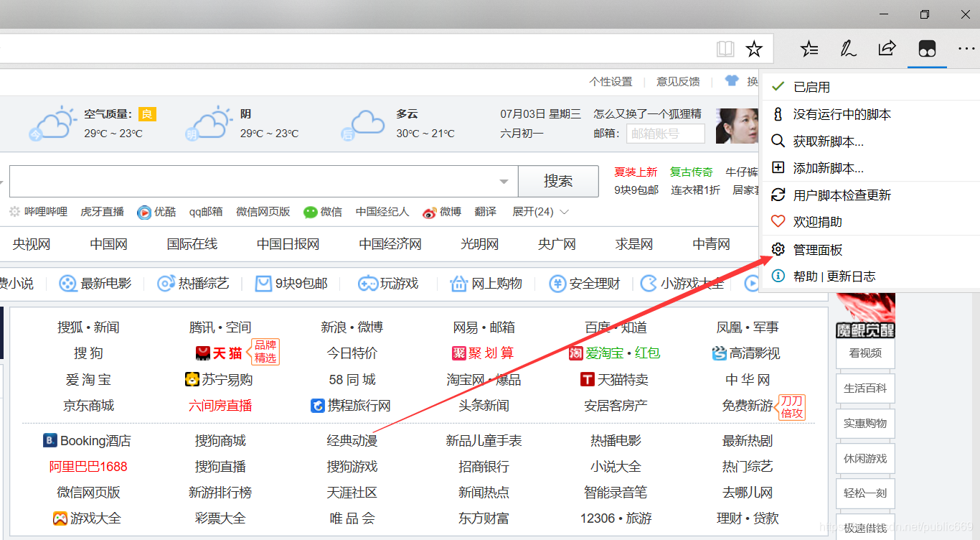The height and width of the screenshot is (540, 980).
Task: Click the 搜索 search button
Action: click(x=558, y=181)
